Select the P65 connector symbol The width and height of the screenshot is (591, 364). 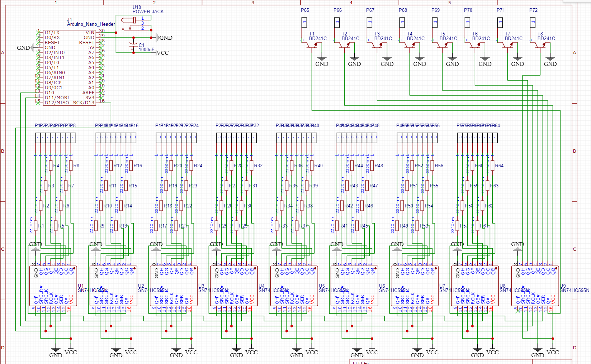[304, 22]
